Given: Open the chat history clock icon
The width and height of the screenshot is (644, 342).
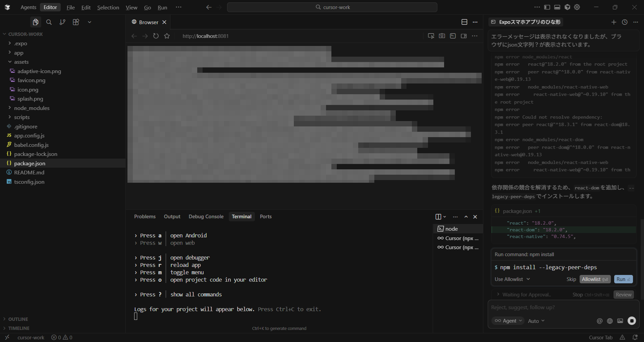Looking at the screenshot, I should [625, 22].
